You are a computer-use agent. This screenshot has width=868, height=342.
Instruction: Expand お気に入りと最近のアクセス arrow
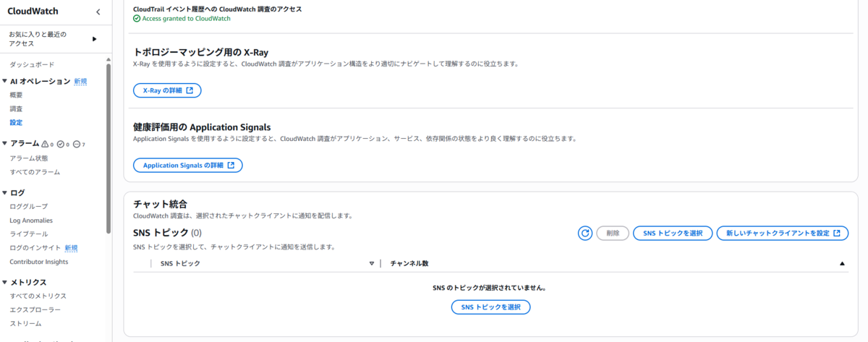click(x=94, y=39)
